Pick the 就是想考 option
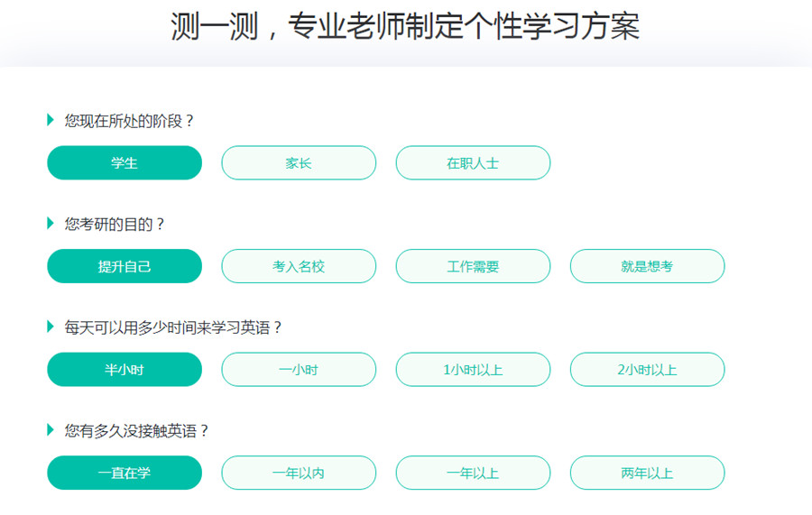Image resolution: width=812 pixels, height=515 pixels. point(647,266)
